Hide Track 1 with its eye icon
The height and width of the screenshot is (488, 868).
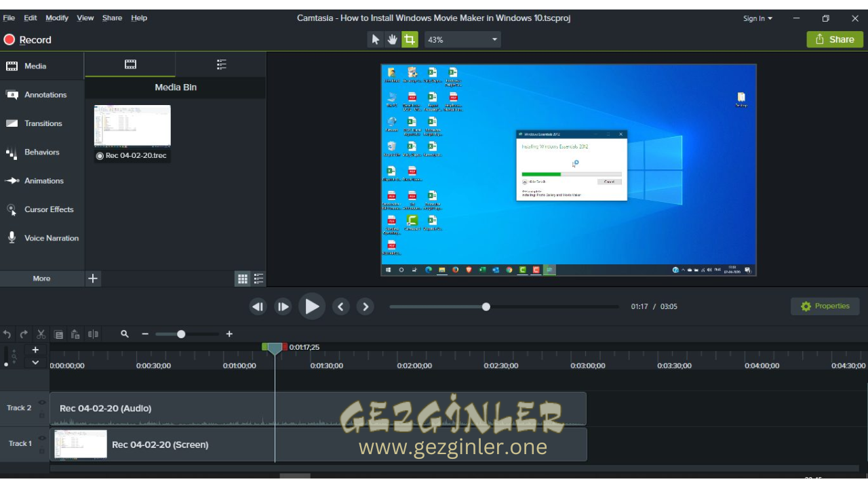click(x=42, y=438)
